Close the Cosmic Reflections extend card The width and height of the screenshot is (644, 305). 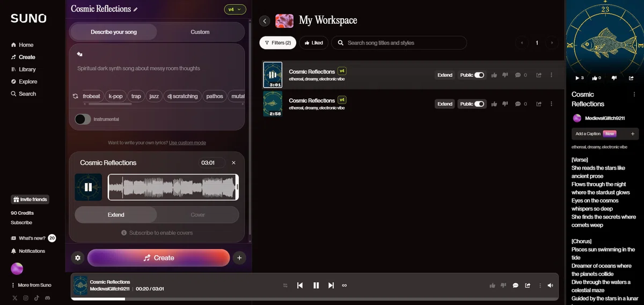point(233,163)
